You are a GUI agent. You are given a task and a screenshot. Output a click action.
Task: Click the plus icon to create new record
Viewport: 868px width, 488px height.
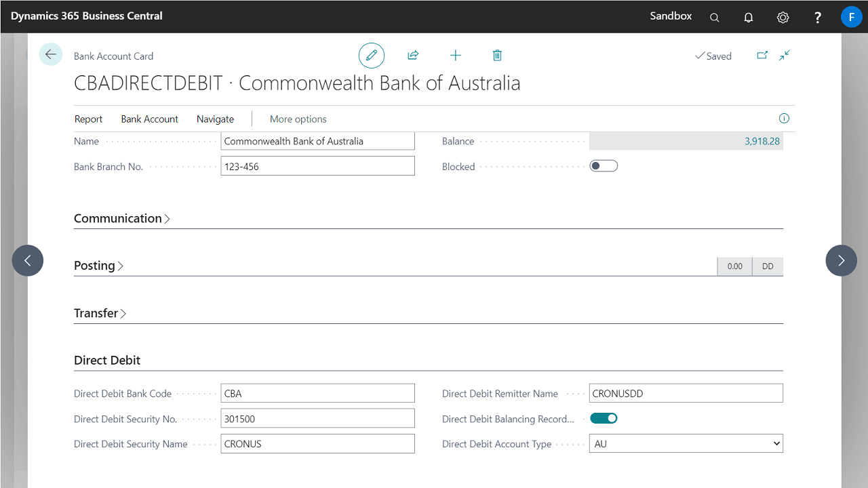click(x=456, y=56)
